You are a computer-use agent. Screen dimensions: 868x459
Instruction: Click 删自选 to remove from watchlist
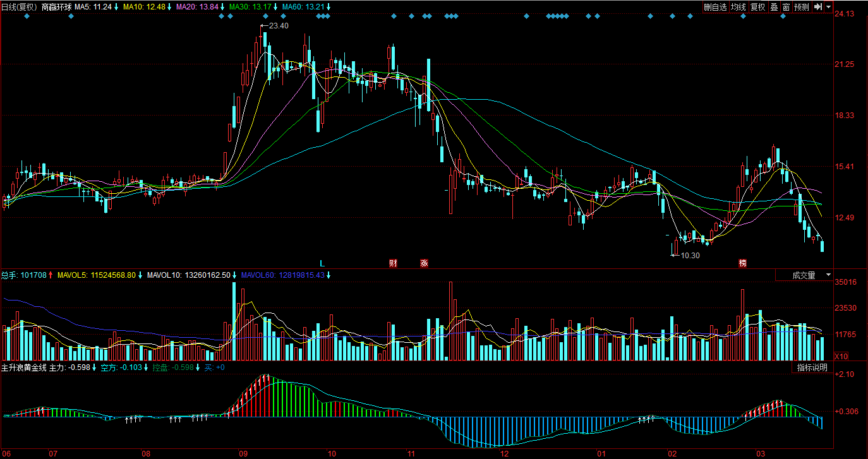pyautogui.click(x=716, y=7)
